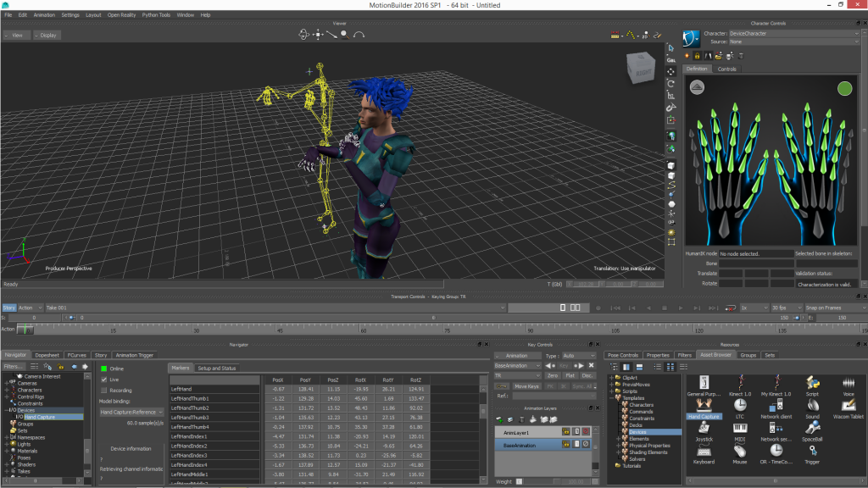Click the Zero button in Key Controls

[x=554, y=375]
